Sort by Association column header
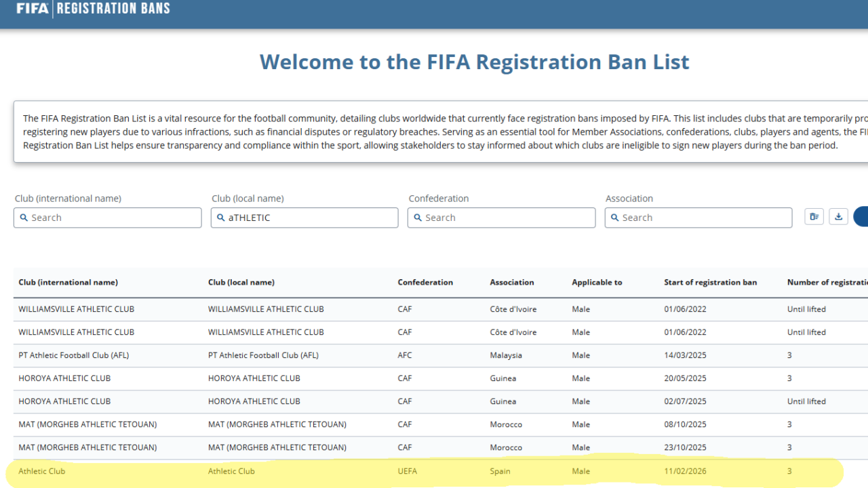Screen dimensions: 868x488 (512, 282)
